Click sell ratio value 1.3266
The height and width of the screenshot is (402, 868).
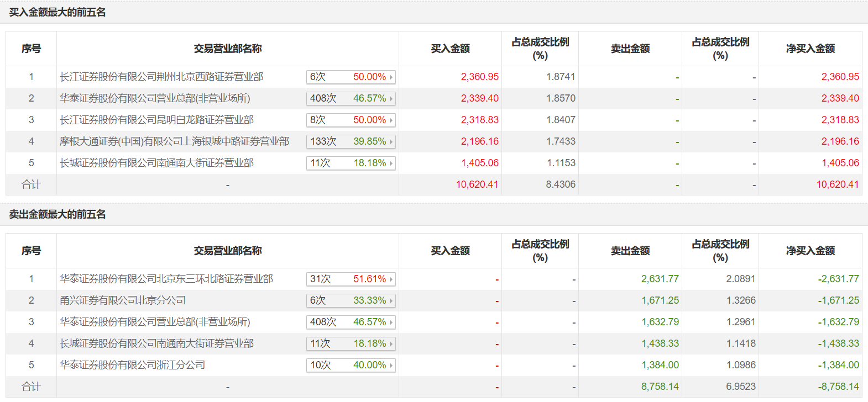(741, 300)
